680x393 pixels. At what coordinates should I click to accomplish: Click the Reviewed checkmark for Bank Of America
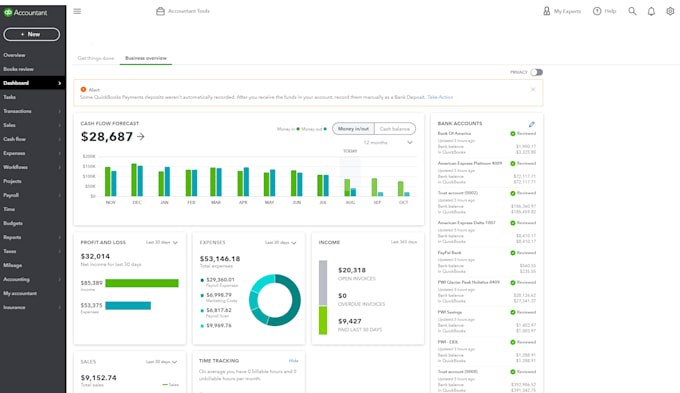coord(513,134)
